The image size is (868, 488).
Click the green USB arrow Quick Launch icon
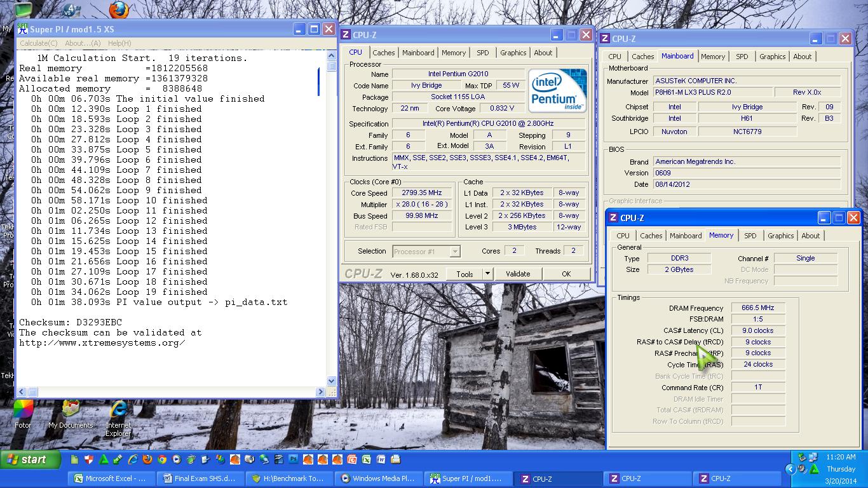pos(118,459)
